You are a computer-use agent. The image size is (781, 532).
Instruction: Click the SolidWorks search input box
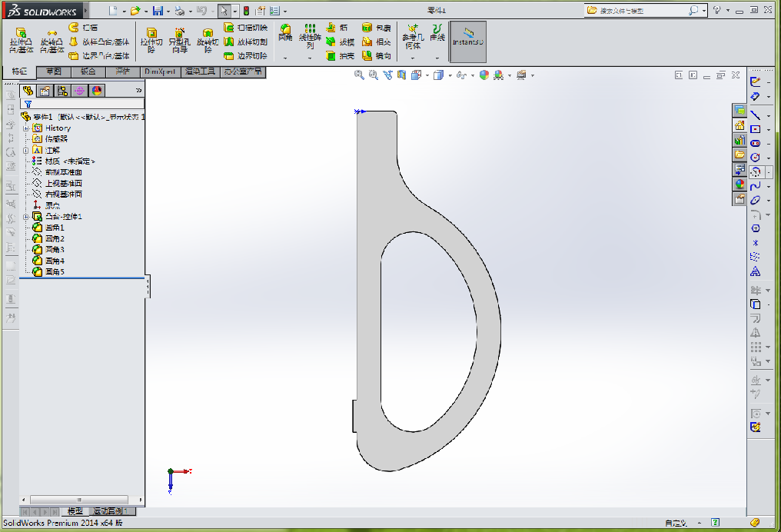coord(643,11)
